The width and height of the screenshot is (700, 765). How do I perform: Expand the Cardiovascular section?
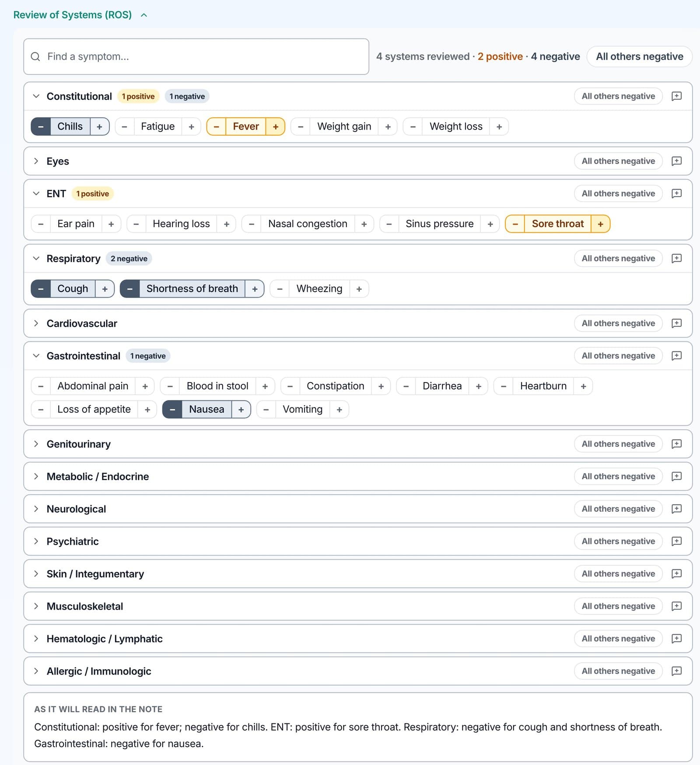click(36, 323)
